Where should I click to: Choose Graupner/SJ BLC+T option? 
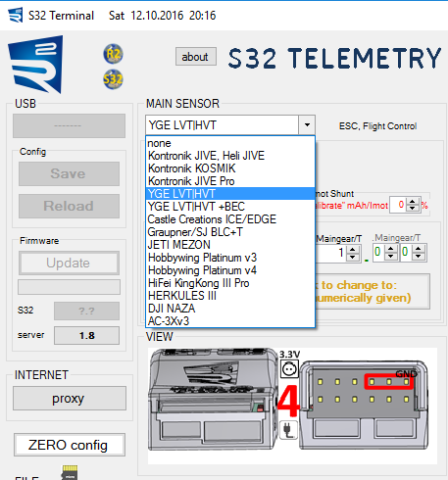[x=230, y=232]
